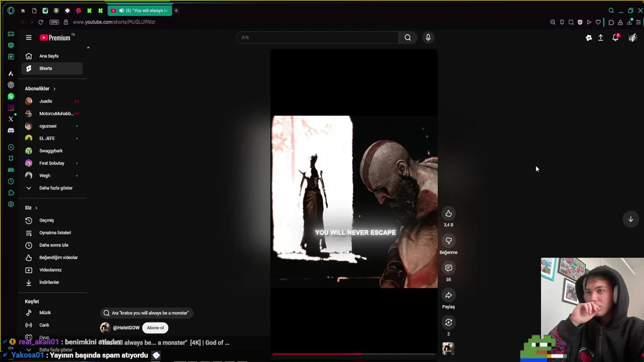The width and height of the screenshot is (644, 362).
Task: Open Discord in Opera sidebar
Action: (x=11, y=131)
